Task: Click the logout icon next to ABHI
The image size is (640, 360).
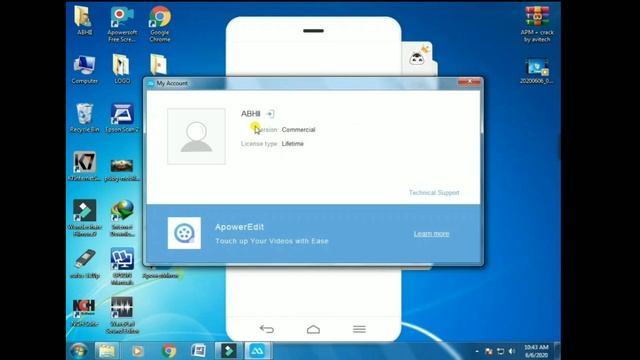Action: pyautogui.click(x=270, y=114)
